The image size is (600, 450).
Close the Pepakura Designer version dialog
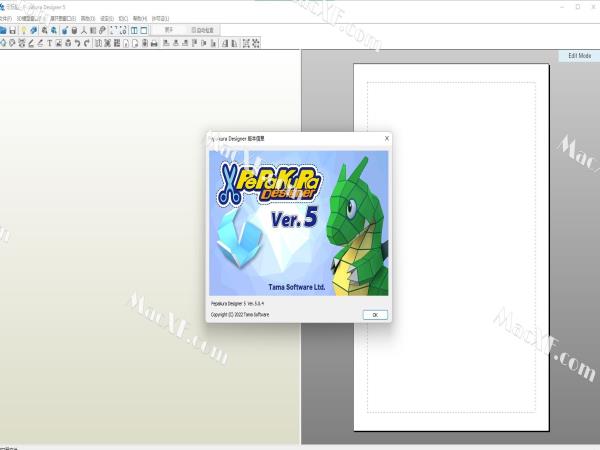386,138
